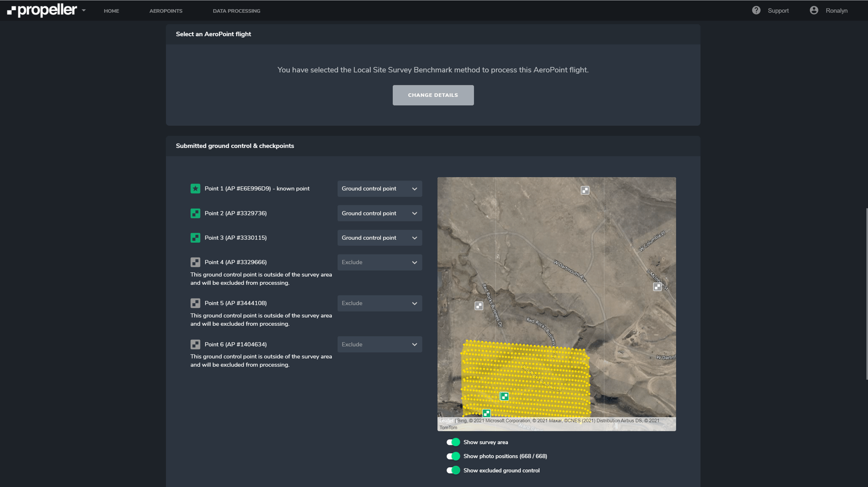
Task: Click the excluded marker at the top of the map
Action: click(x=585, y=190)
